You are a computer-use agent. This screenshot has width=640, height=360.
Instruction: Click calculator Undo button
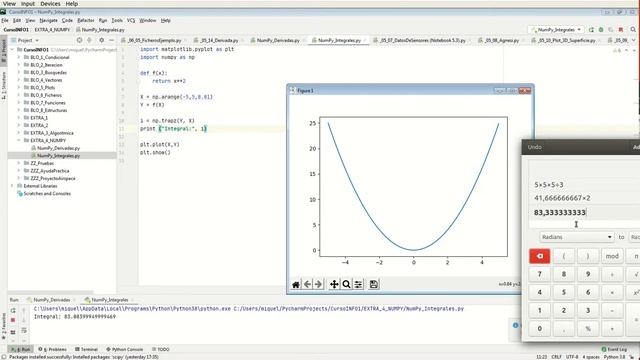pyautogui.click(x=534, y=147)
